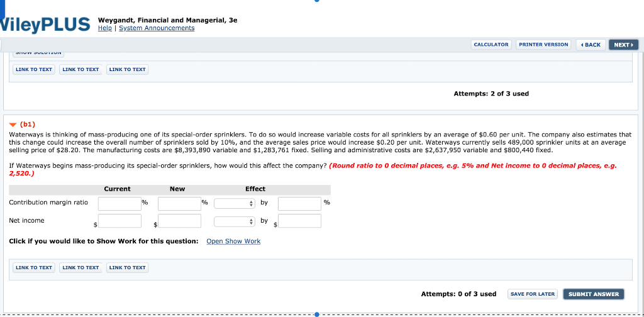Open Show Work link
Viewport: 644px width, 317px height.
233,241
